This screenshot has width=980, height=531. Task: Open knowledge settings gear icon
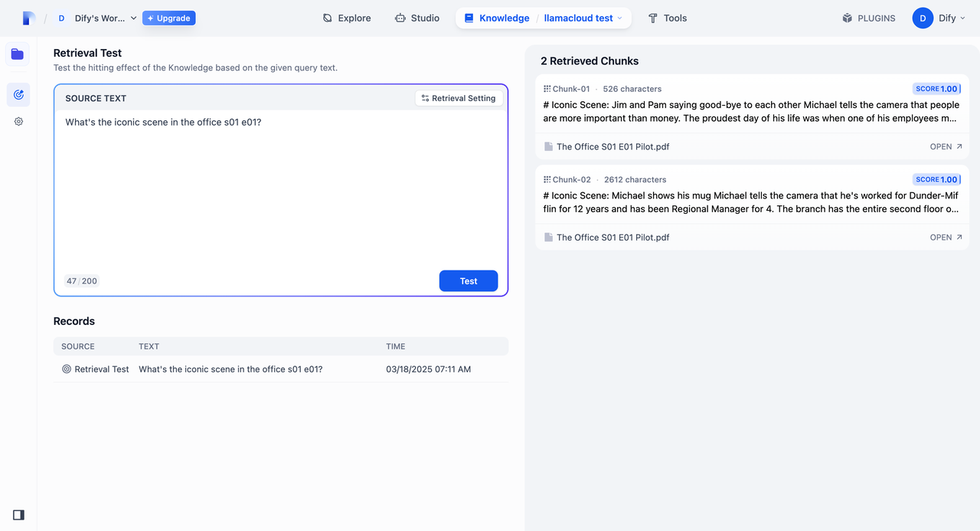18,121
